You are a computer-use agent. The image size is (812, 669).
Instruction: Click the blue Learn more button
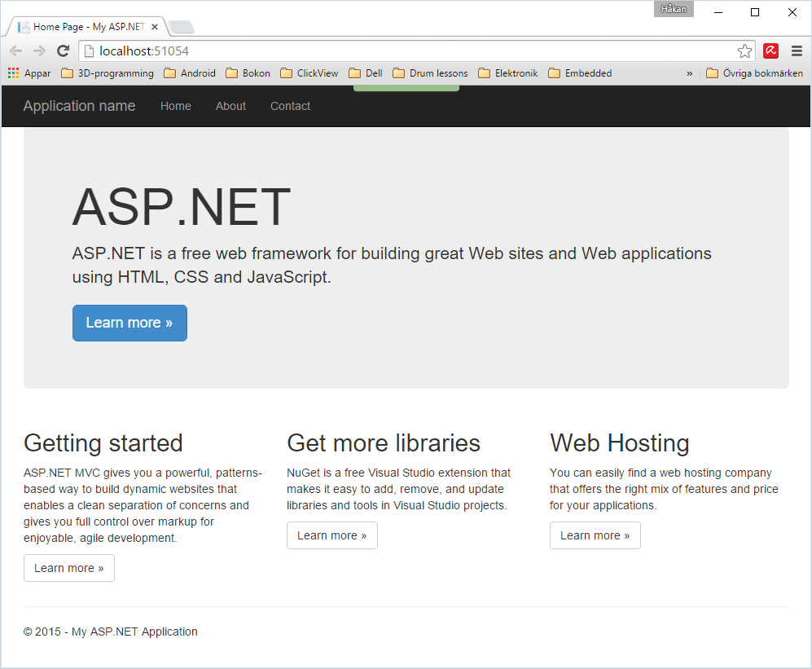pyautogui.click(x=129, y=323)
